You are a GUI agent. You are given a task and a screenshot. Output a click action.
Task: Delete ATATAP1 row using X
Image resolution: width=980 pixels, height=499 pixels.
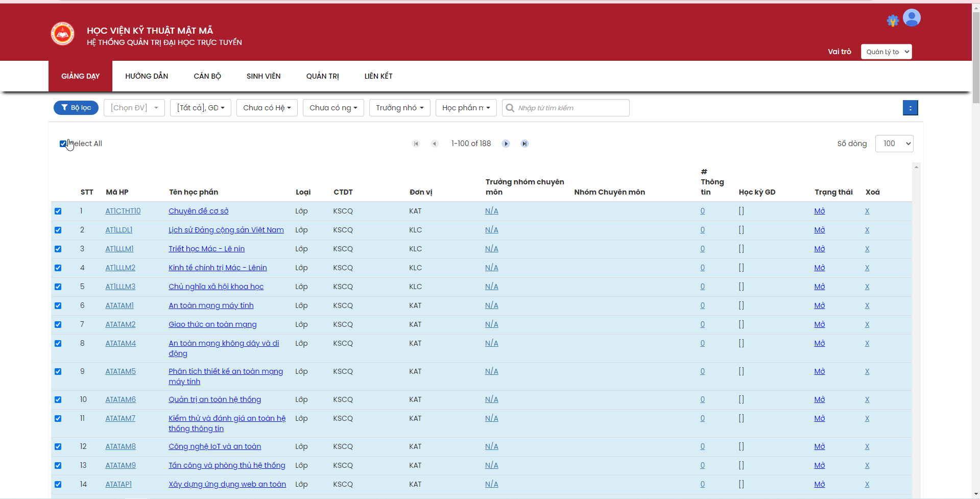(867, 484)
